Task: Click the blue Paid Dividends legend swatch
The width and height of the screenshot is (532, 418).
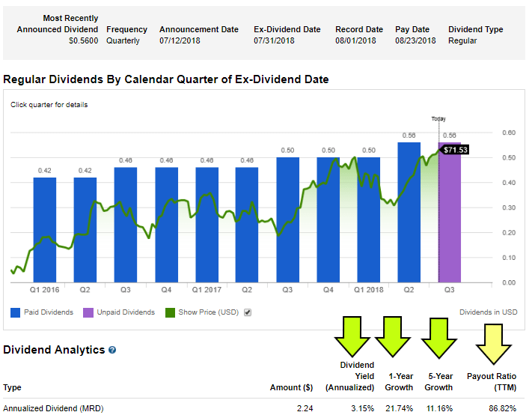Action: coord(16,312)
